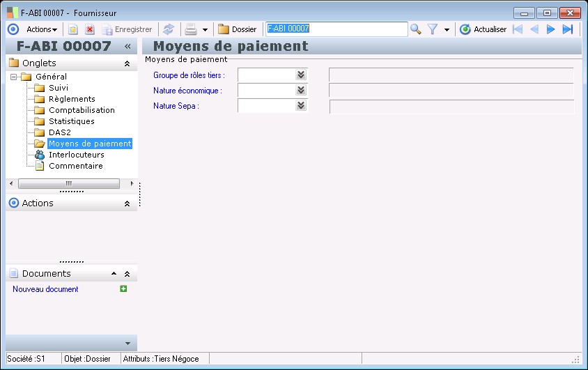
Task: Open the print options dropdown arrow
Action: tap(205, 30)
